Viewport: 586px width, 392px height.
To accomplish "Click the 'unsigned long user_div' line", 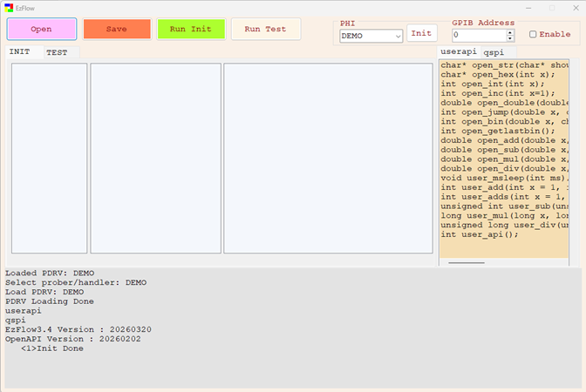I will coord(504,225).
